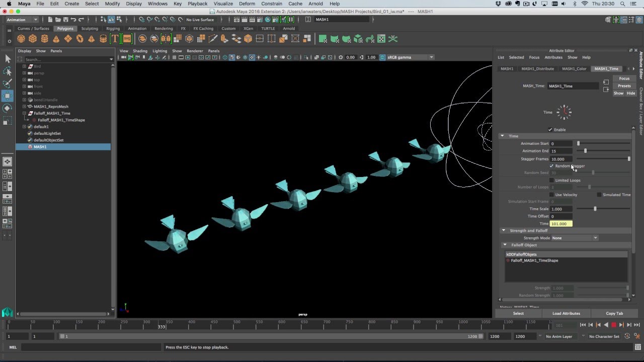Image resolution: width=644 pixels, height=362 pixels.
Task: Click the Focus button beside the node name field
Action: (x=624, y=78)
